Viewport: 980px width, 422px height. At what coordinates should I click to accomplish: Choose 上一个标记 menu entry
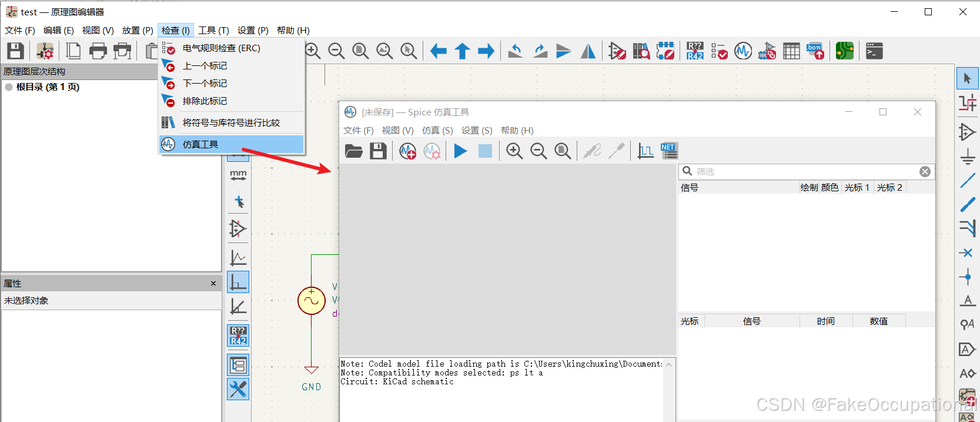click(x=232, y=66)
